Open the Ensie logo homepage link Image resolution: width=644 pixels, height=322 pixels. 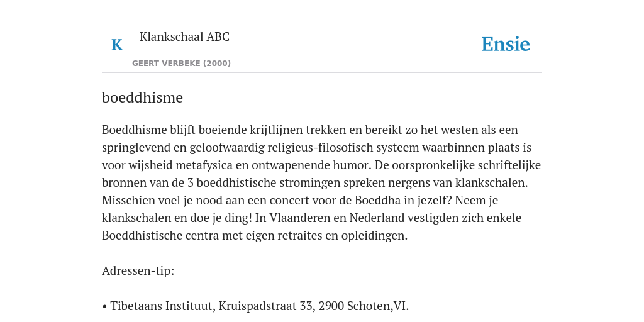(505, 44)
